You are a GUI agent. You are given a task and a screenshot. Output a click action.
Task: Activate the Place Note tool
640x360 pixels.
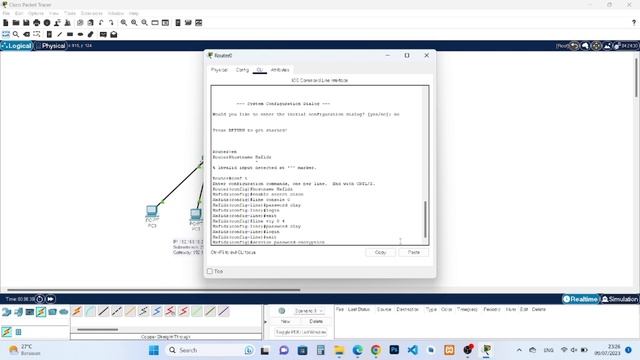click(x=49, y=34)
